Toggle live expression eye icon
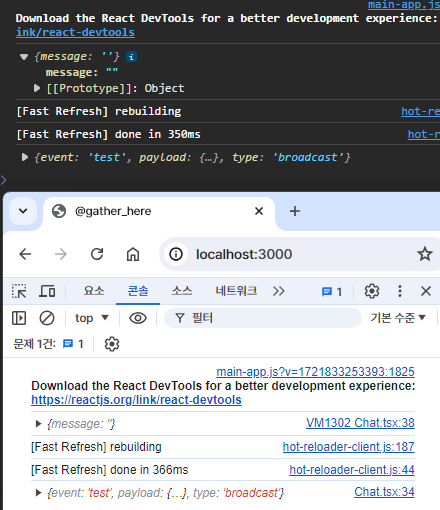 click(x=138, y=318)
